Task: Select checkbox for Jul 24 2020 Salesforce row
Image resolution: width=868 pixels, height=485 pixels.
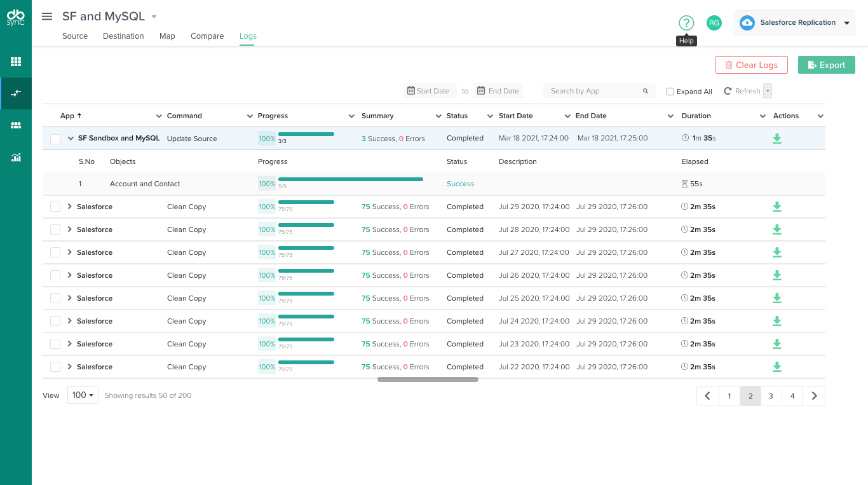Action: click(x=55, y=321)
